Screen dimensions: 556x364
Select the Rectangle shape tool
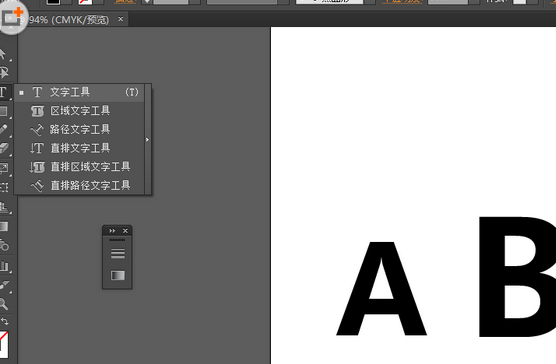click(x=4, y=111)
